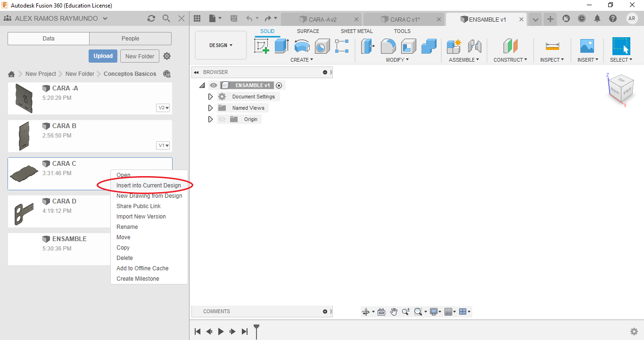Select the Press Pull tool

point(368,46)
